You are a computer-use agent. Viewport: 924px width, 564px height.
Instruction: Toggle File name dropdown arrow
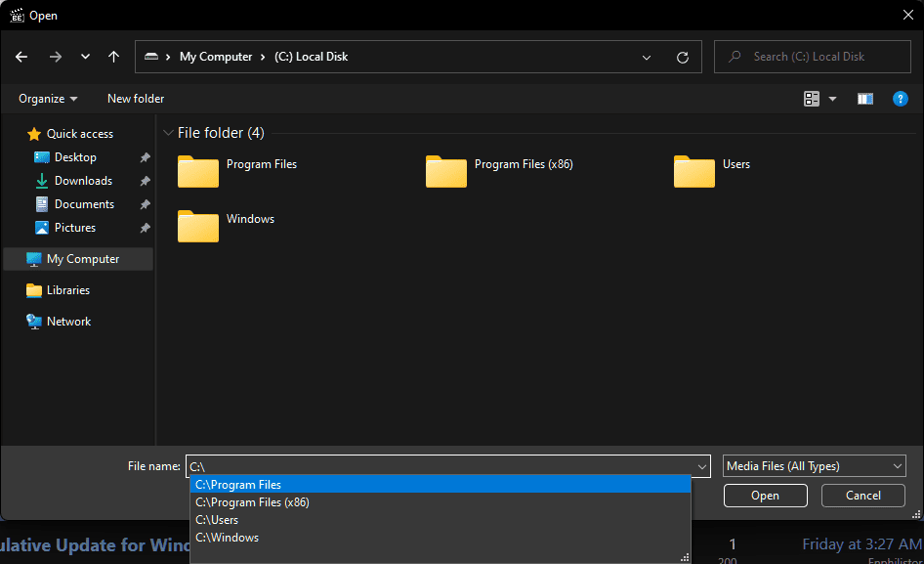click(702, 466)
